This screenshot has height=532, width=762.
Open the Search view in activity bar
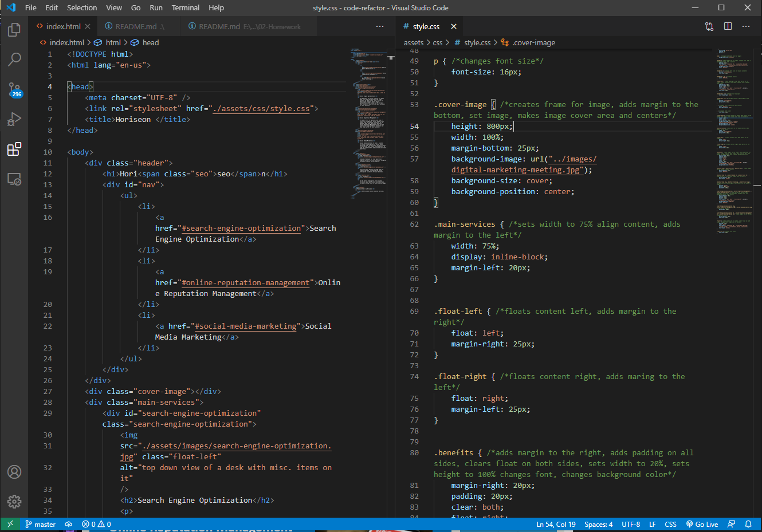[14, 59]
